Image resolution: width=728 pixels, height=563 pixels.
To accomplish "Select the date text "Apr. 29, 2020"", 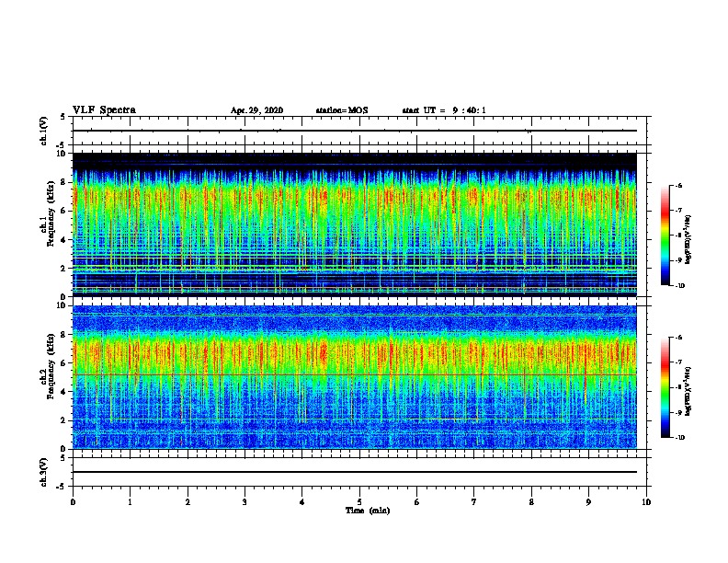I will 256,110.
